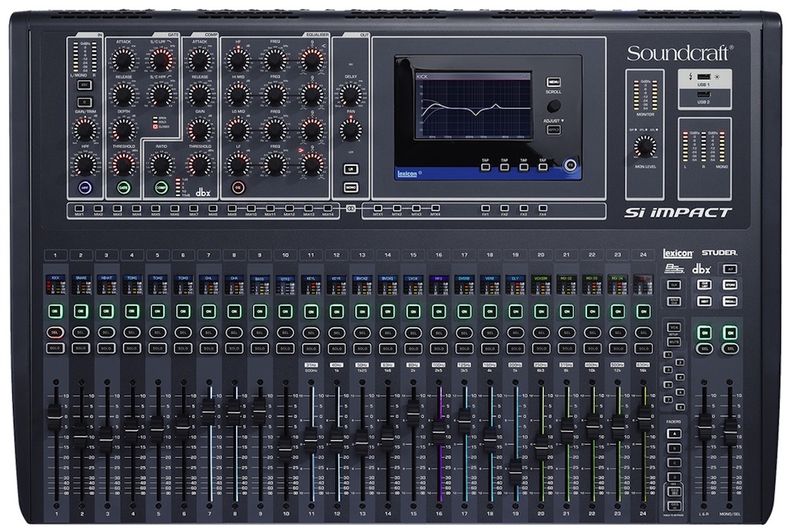Tap the APPLY button under ADJUST
The height and width of the screenshot is (532, 787).
click(x=553, y=129)
